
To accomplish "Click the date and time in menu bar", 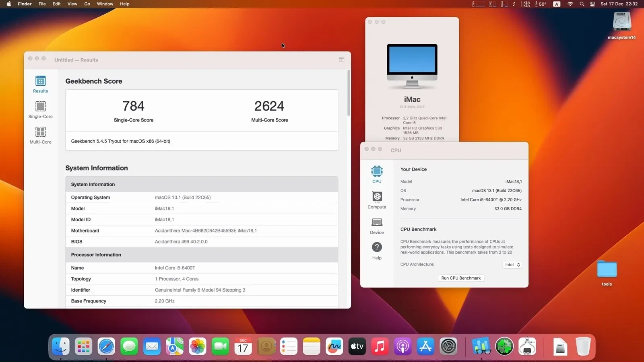I will (x=619, y=4).
